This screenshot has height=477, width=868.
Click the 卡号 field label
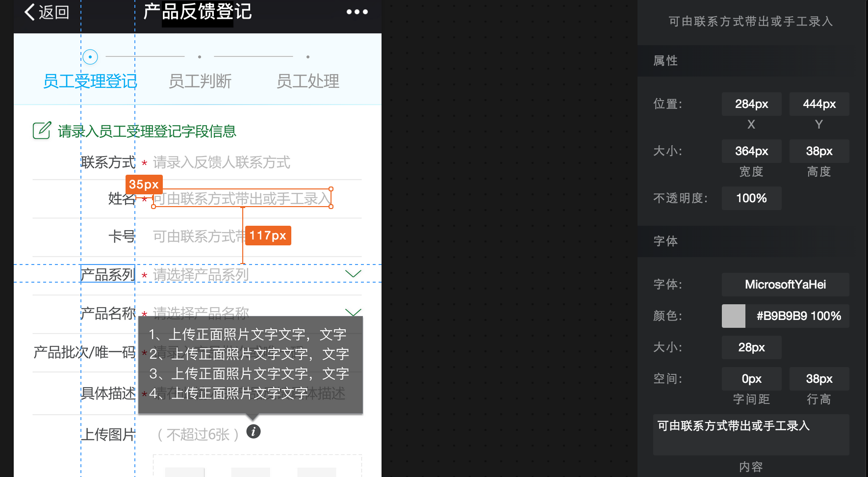coord(122,237)
